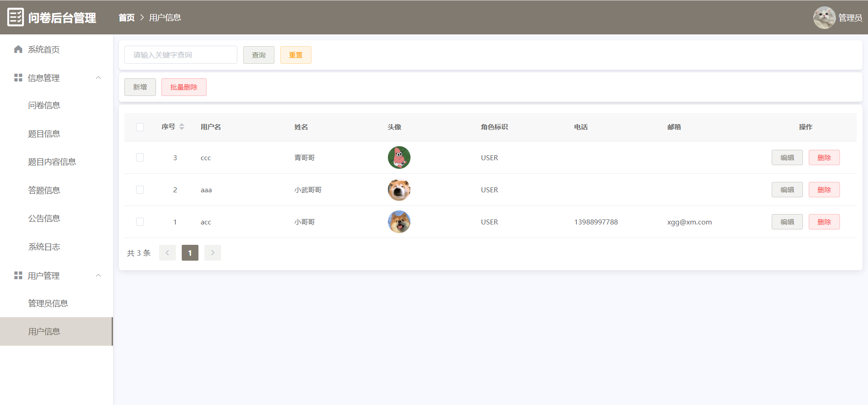The image size is (868, 405).
Task: Open 系统日志 in the sidebar
Action: coord(57,247)
